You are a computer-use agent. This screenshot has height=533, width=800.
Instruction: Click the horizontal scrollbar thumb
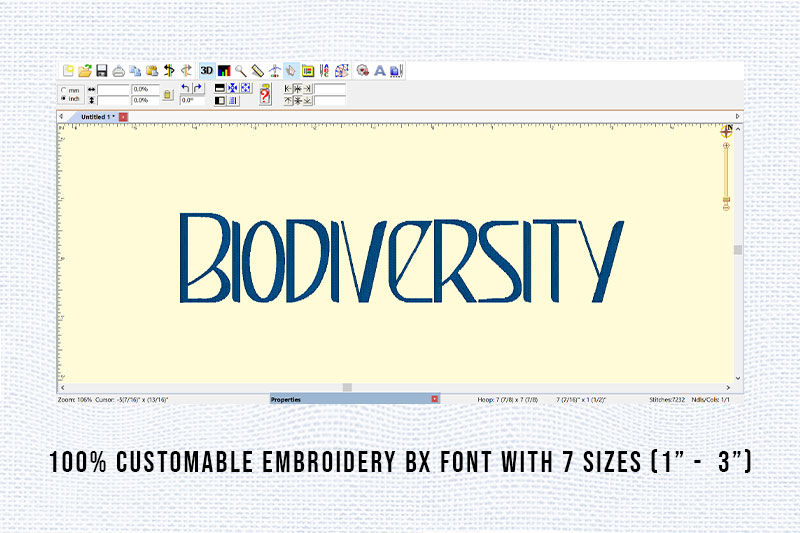pos(347,388)
